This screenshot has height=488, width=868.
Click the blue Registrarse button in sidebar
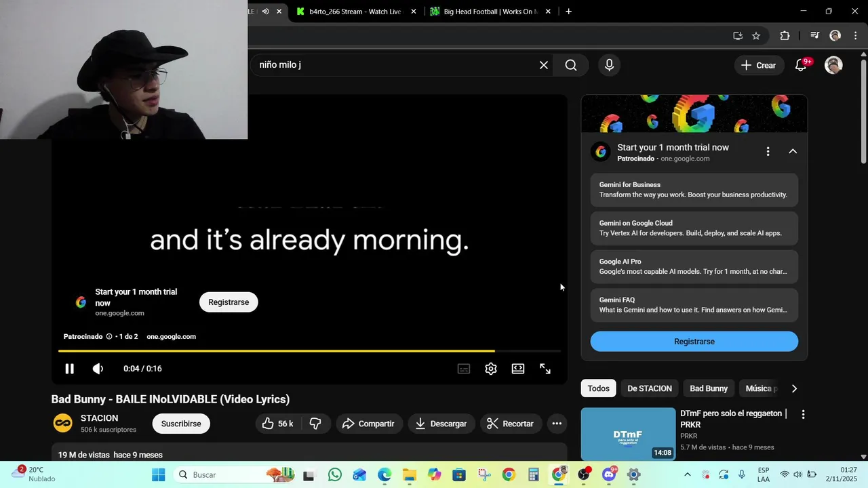694,342
